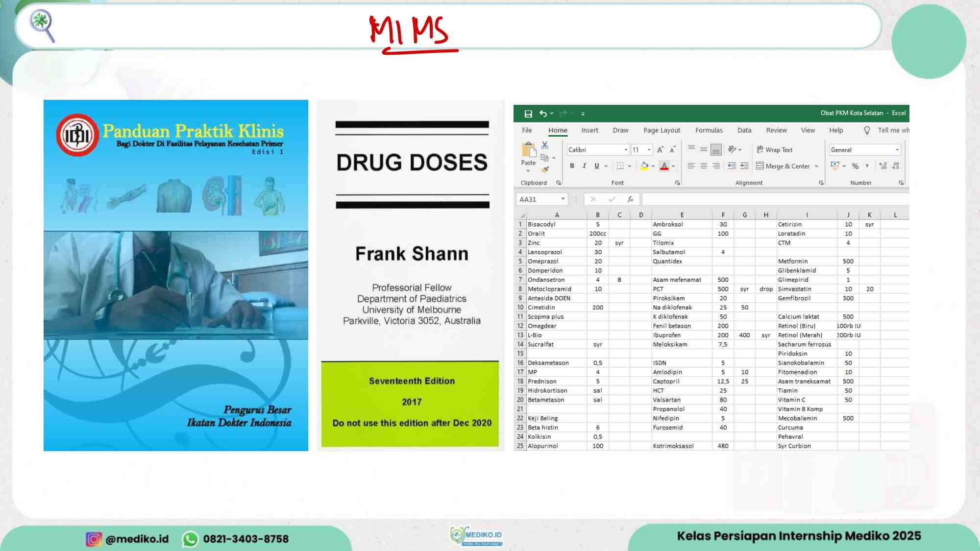The image size is (980, 551).
Task: Open the General number format dropdown
Action: click(x=897, y=150)
